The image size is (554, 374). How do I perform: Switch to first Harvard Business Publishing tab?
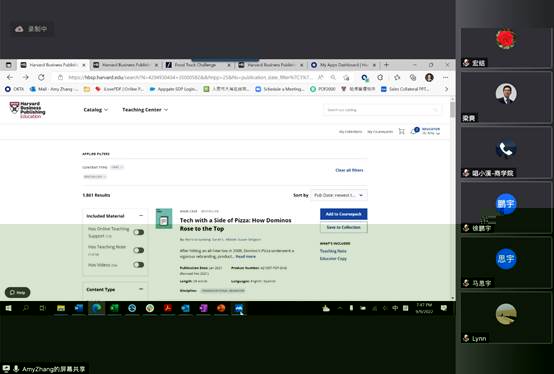coord(53,65)
